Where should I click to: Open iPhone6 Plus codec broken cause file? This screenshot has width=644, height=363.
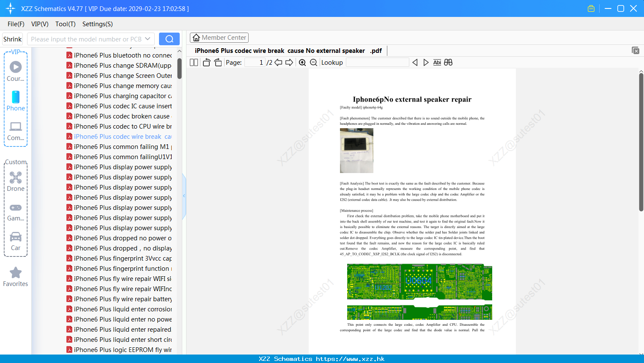[119, 116]
